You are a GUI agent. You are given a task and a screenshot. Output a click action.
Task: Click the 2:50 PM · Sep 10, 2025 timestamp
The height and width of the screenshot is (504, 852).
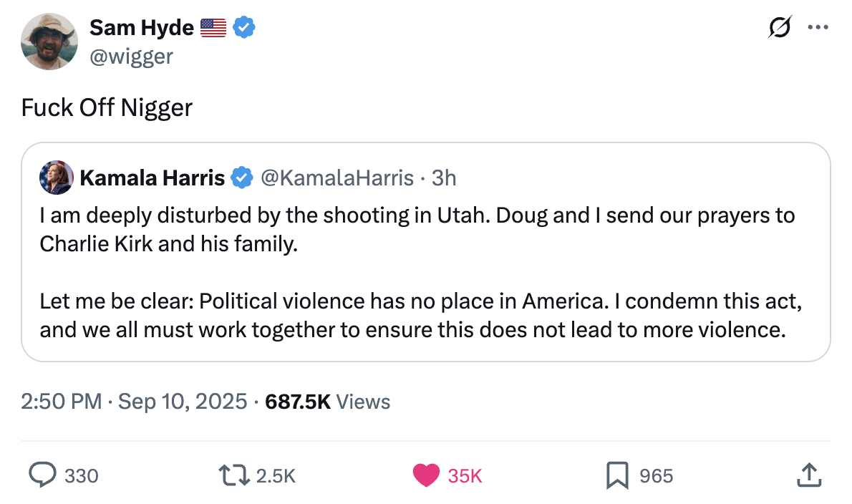[134, 402]
